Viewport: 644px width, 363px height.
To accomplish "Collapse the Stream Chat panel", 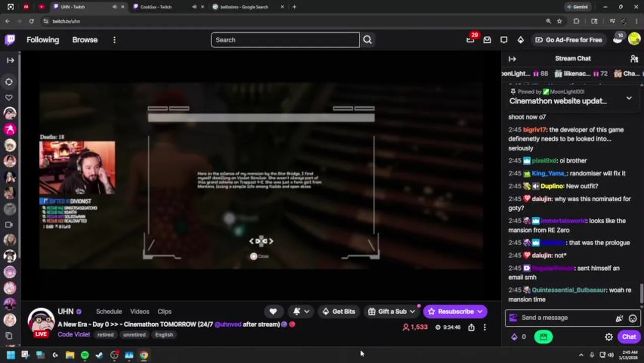I will [x=512, y=58].
